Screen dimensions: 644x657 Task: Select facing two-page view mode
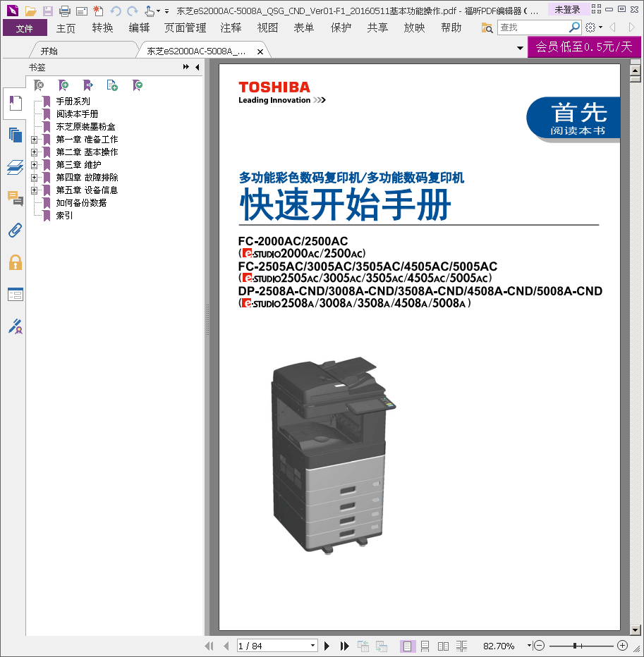[443, 646]
